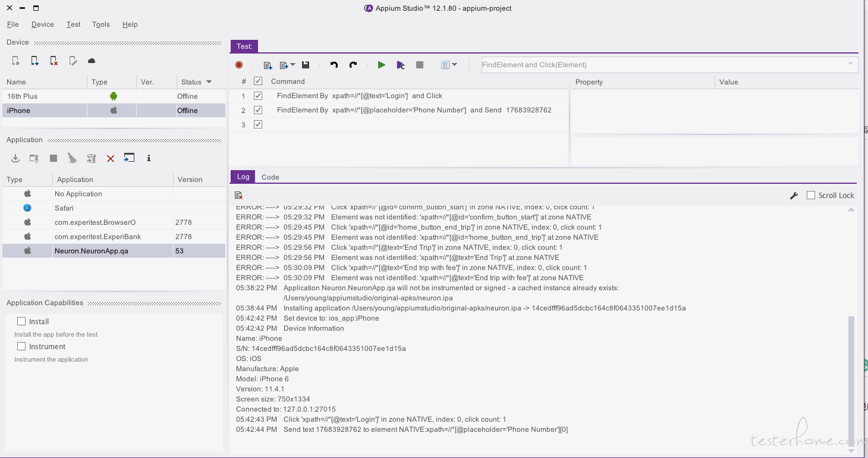Select com.experitest.BrowserO application
This screenshot has width=868, height=458.
point(114,222)
